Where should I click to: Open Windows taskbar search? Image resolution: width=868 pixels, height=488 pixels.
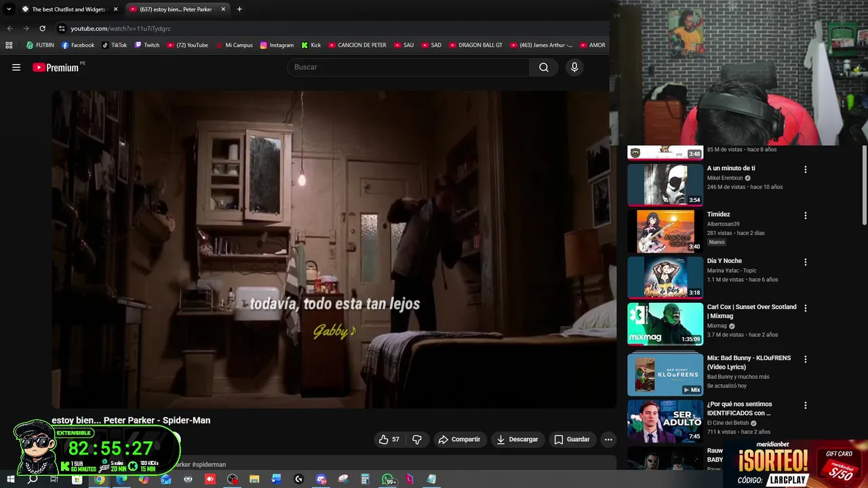pos(32,479)
